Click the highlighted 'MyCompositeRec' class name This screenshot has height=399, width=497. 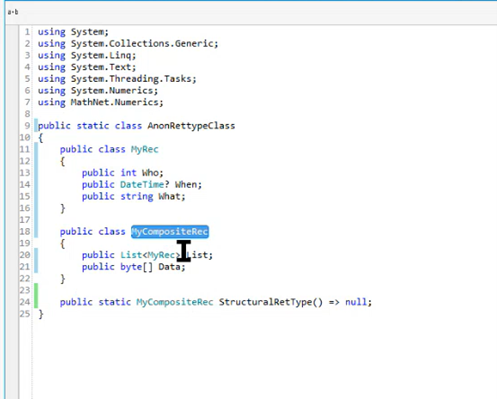pos(170,231)
